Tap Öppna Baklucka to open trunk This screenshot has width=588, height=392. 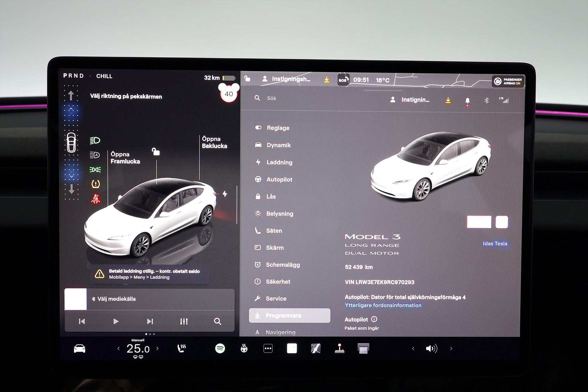[x=214, y=143]
